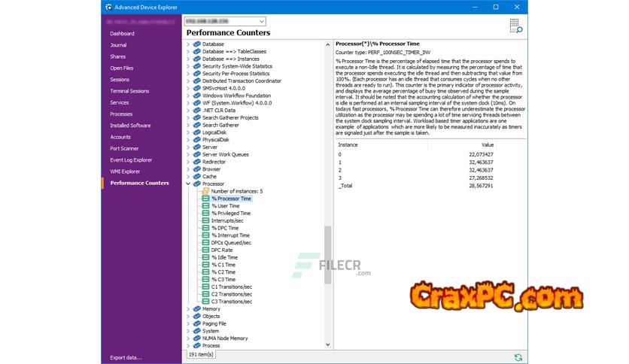Click the System category icon

(196, 331)
